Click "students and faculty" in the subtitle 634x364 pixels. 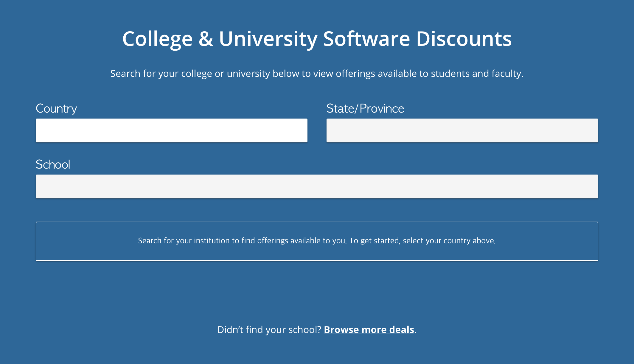[x=477, y=74]
